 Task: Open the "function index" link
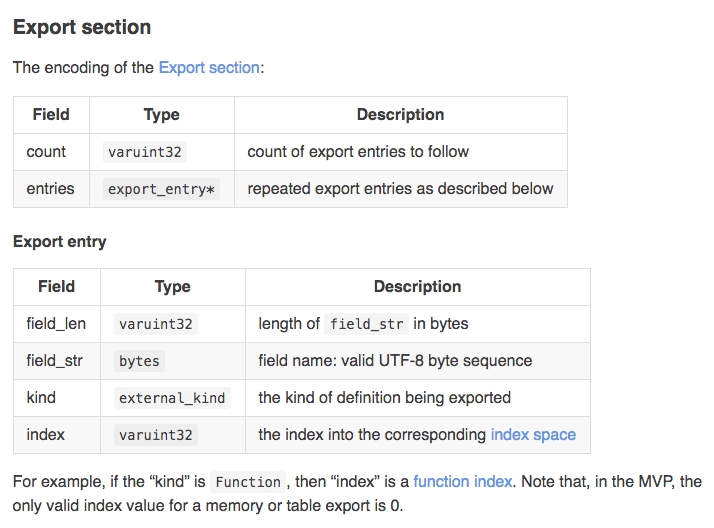coord(461,482)
